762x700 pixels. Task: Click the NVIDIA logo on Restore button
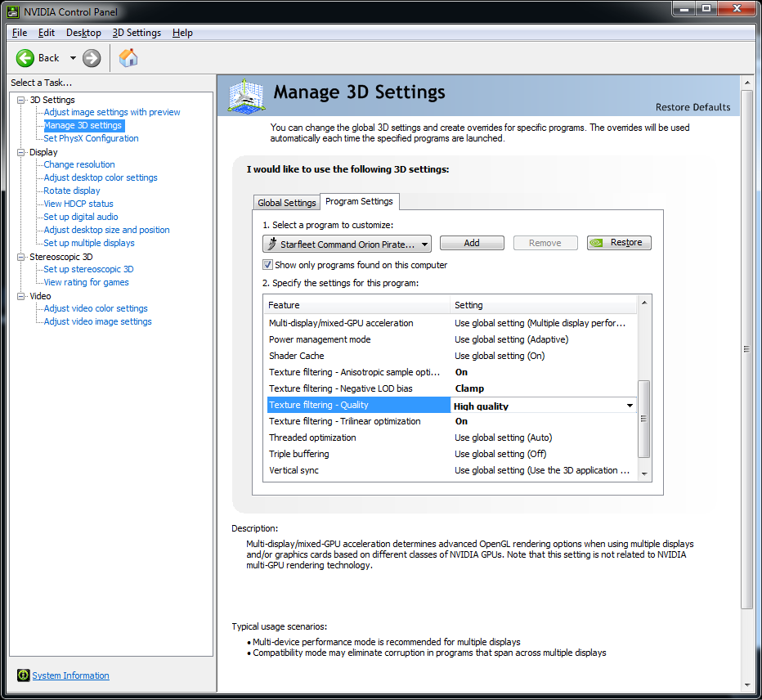point(598,243)
